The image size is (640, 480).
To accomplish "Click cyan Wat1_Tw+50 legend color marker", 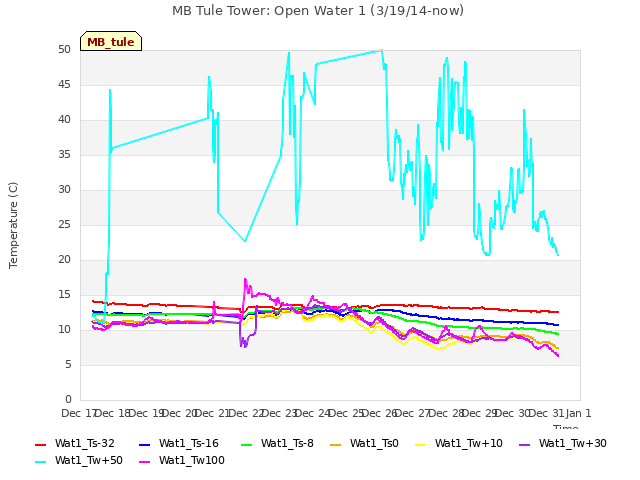I will coord(41,462).
